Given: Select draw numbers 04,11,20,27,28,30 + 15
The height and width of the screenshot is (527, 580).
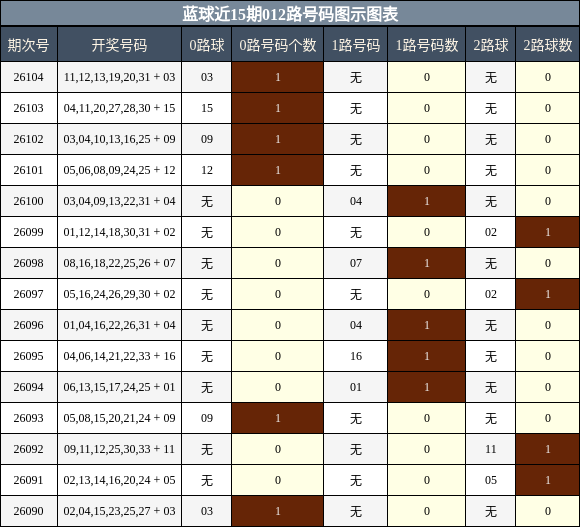Looking at the screenshot, I should tap(119, 108).
